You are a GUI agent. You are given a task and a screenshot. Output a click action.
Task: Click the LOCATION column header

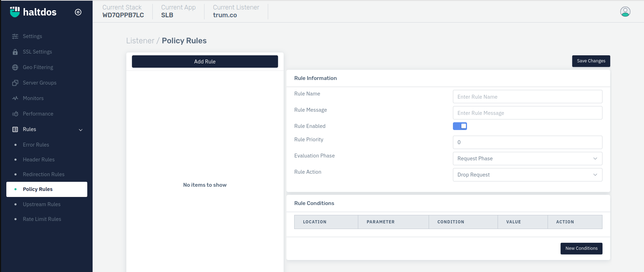326,222
